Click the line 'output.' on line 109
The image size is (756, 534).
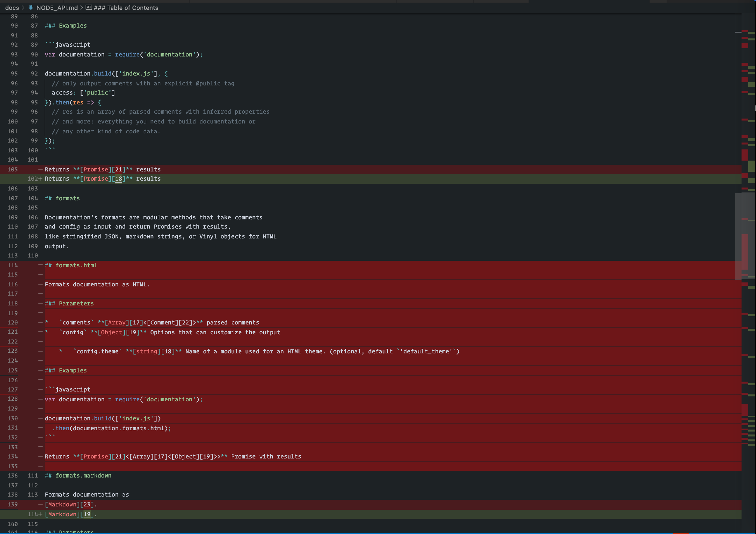click(x=57, y=246)
